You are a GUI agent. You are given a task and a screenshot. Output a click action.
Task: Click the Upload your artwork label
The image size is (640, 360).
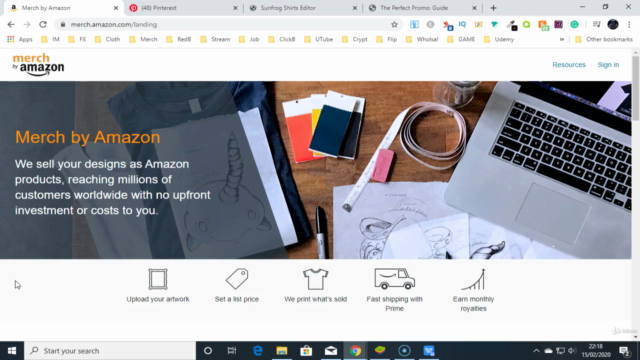pos(158,299)
